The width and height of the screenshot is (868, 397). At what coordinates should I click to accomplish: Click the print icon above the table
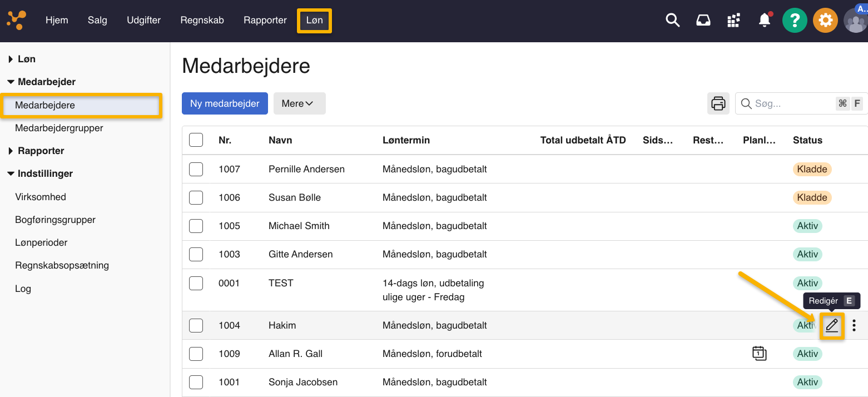pos(718,103)
